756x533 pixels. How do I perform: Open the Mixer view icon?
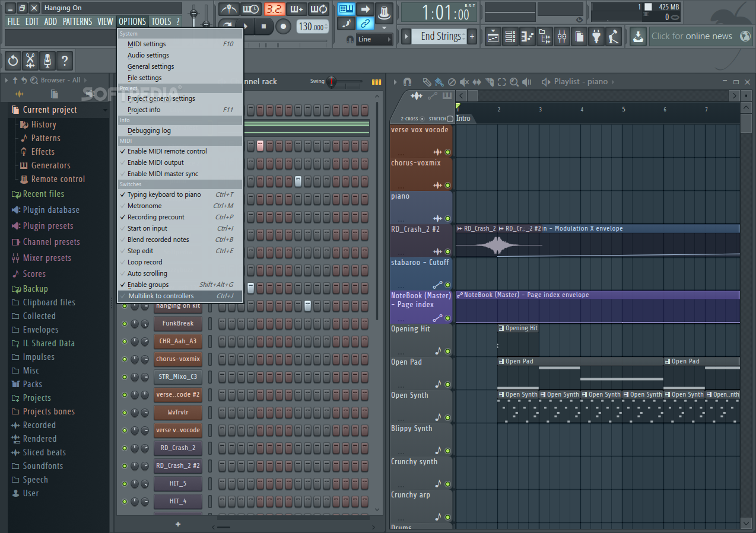point(562,36)
